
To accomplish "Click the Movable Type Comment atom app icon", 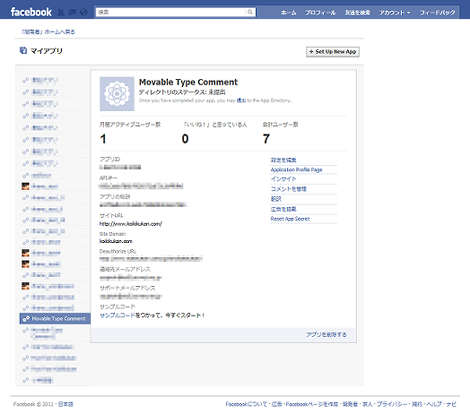I will click(x=117, y=94).
